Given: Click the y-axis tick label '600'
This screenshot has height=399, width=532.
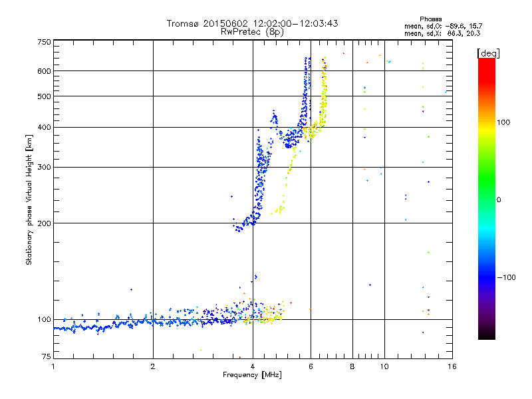Looking at the screenshot, I should click(45, 71).
